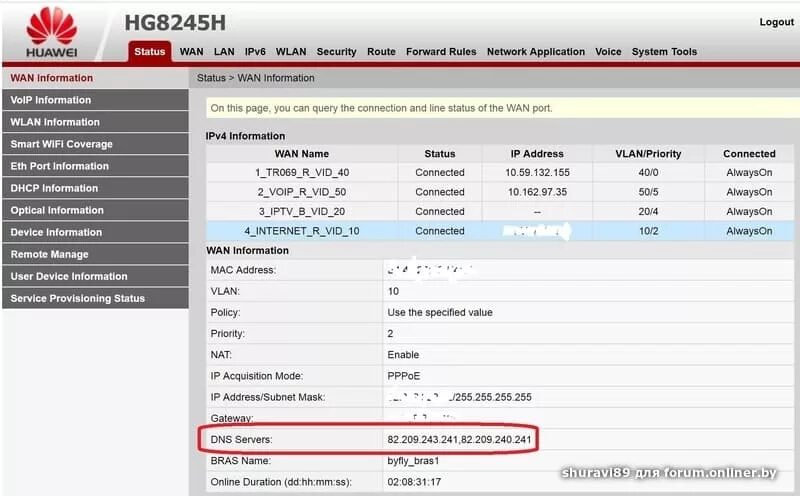Go to the IPv6 tab
The image size is (800, 496).
(x=255, y=52)
